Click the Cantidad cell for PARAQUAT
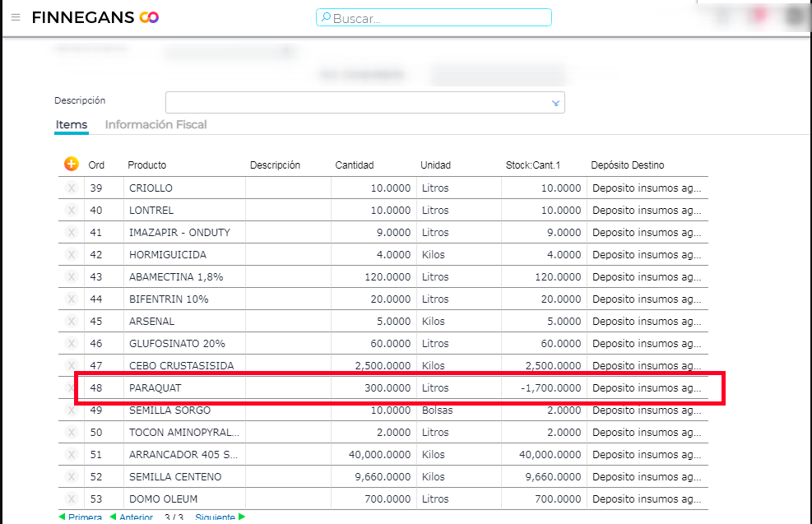 (374, 388)
